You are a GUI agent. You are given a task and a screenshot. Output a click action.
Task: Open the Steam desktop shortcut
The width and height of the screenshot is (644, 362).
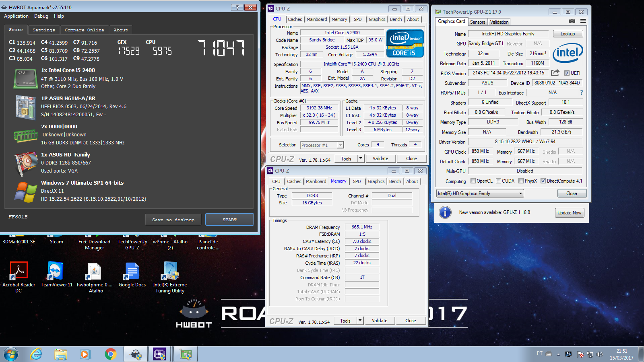click(x=56, y=241)
